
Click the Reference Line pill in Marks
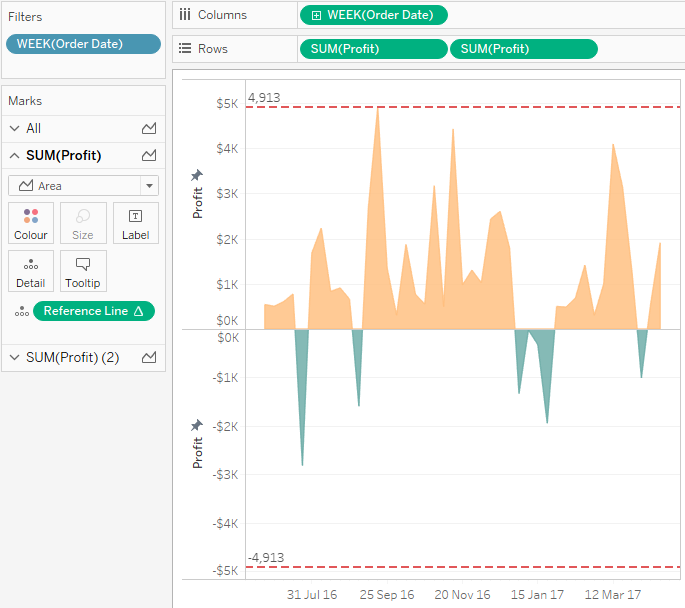(94, 311)
